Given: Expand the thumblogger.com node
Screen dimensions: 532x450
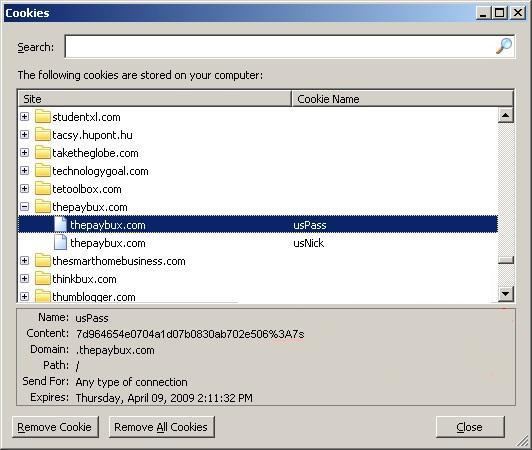Looking at the screenshot, I should tap(24, 297).
